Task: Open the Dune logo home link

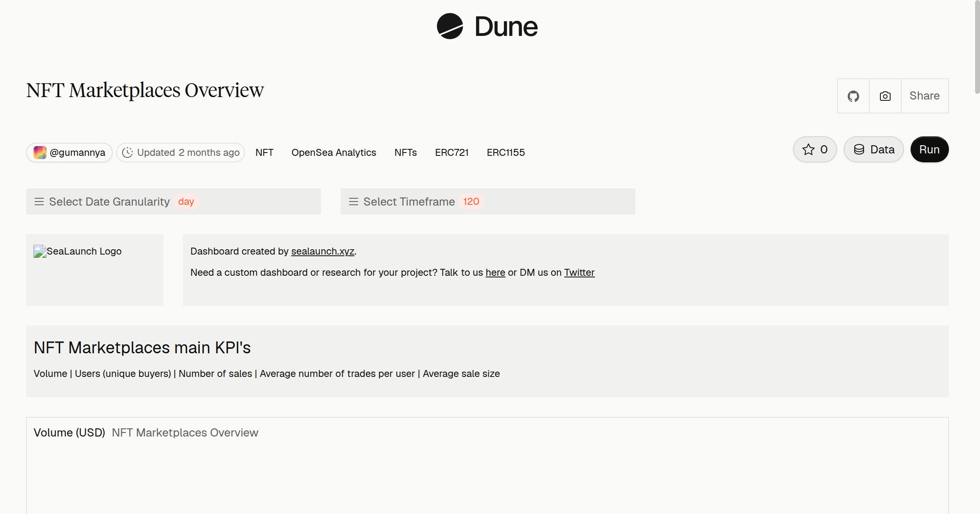Action: (x=487, y=26)
